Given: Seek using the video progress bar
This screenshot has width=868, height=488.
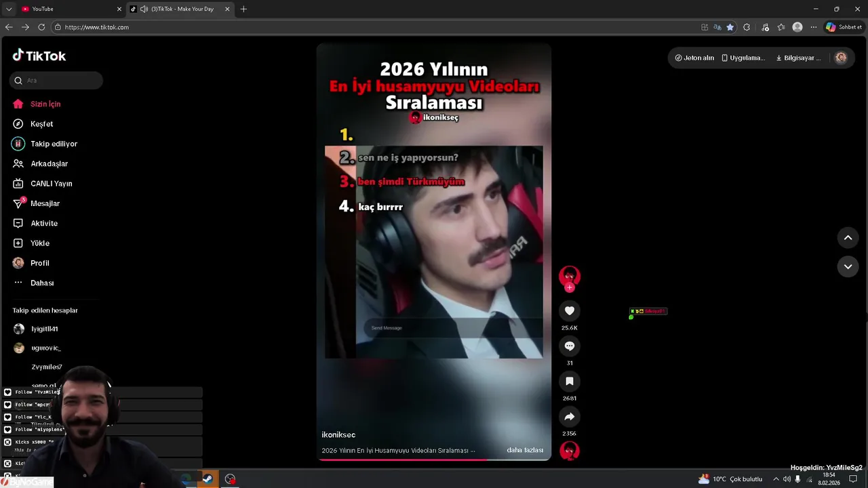Looking at the screenshot, I should click(x=434, y=460).
